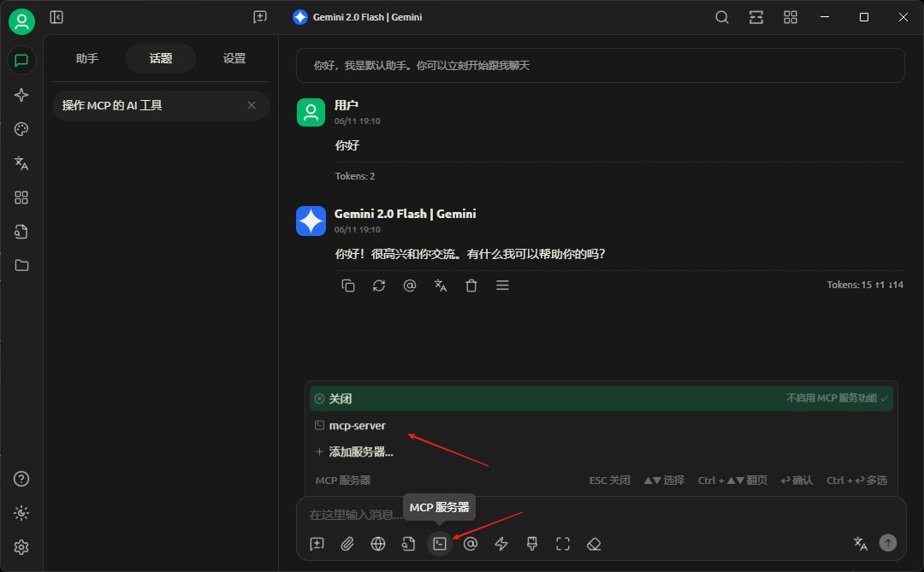Click the message input field

[x=601, y=515]
